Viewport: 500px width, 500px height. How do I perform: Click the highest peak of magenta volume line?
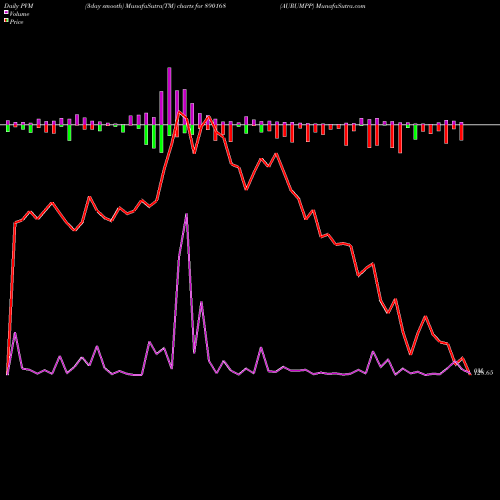(x=186, y=215)
